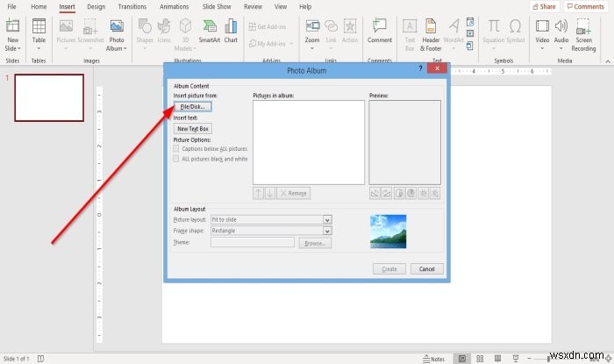614x364 pixels.
Task: Click the Photo Album ribbon icon
Action: click(x=117, y=26)
